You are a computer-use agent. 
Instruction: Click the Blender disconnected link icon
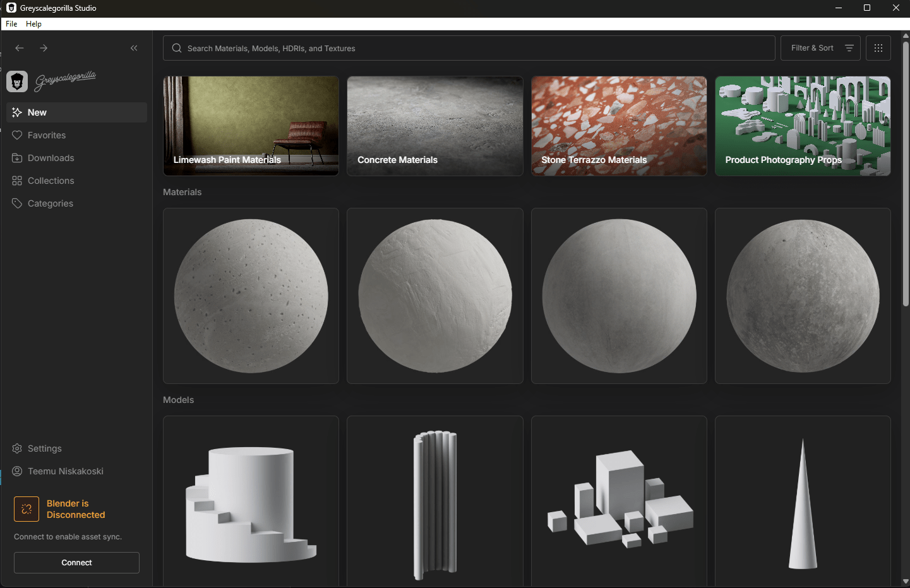(x=27, y=509)
